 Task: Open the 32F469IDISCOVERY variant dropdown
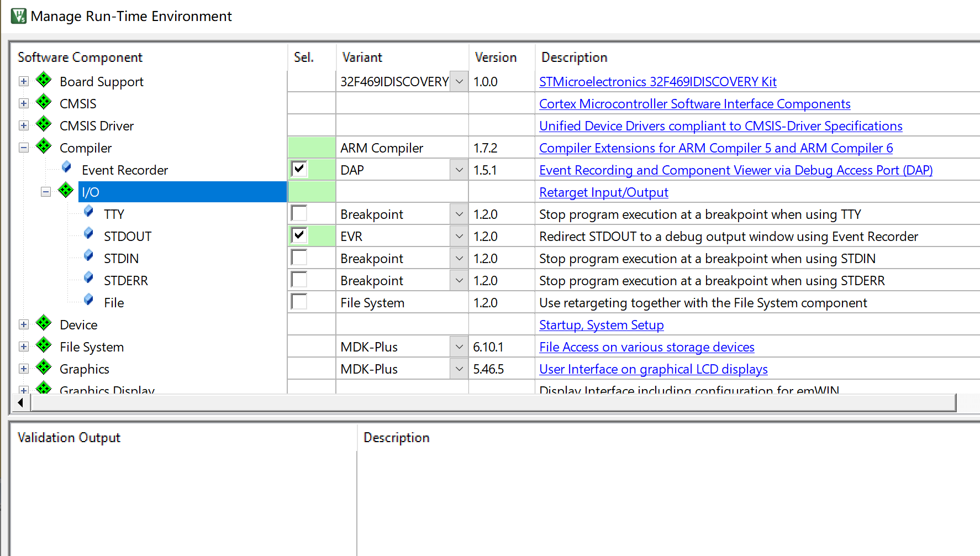pos(459,81)
